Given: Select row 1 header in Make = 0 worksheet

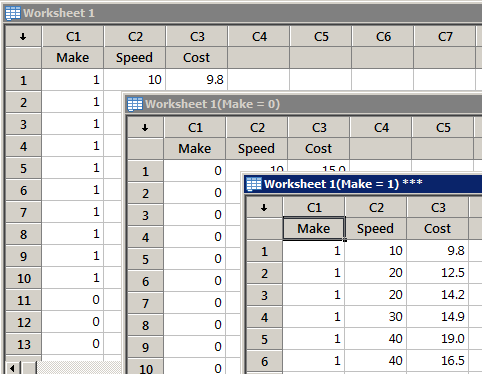Looking at the screenshot, I should [145, 171].
